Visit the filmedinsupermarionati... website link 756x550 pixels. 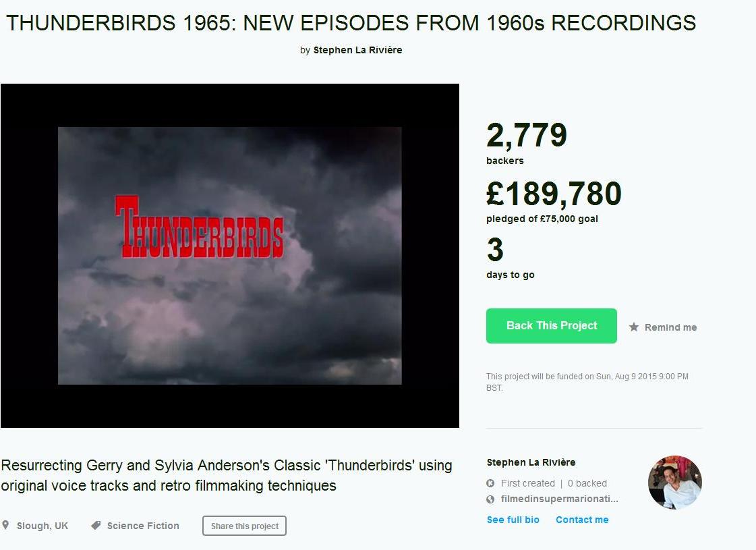[559, 499]
